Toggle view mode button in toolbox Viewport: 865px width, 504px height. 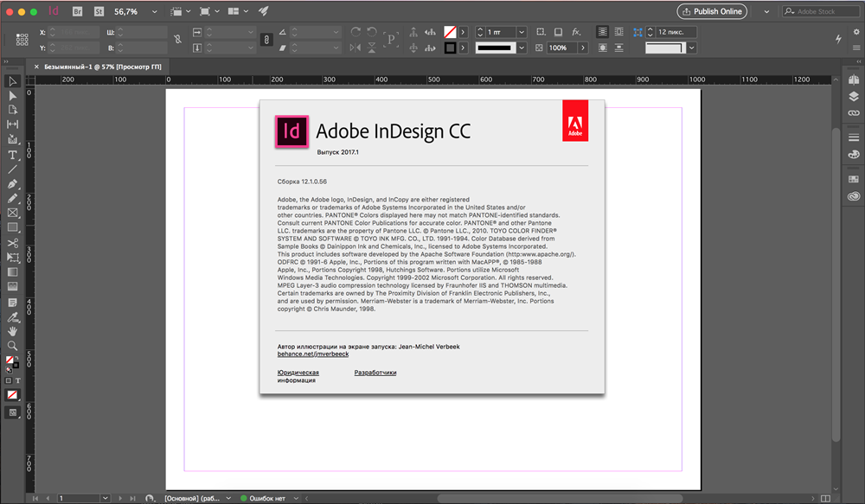point(12,412)
